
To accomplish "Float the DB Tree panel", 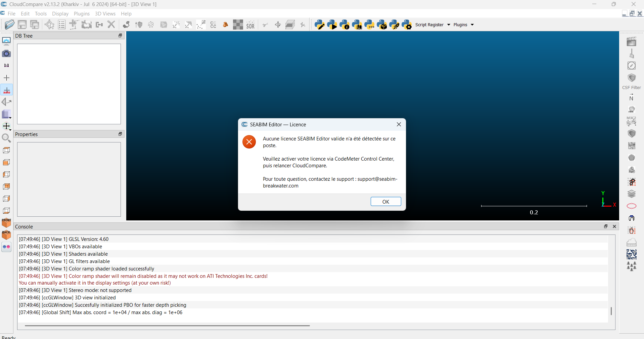I will point(120,36).
